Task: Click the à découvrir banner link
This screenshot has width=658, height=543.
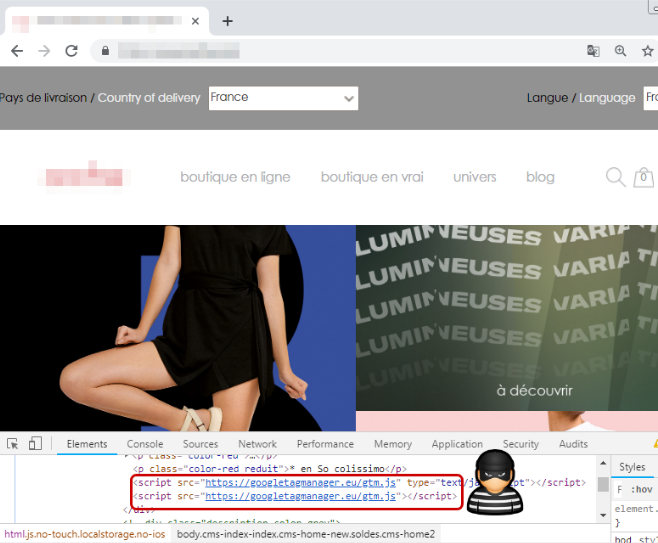Action: point(534,391)
